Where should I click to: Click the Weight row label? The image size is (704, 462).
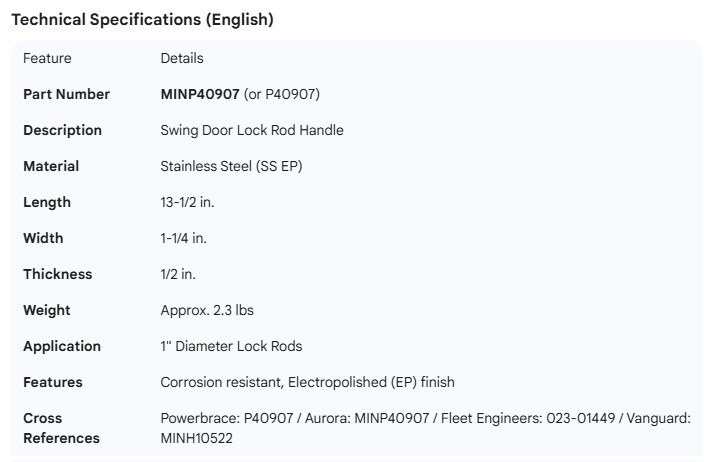[x=47, y=310]
